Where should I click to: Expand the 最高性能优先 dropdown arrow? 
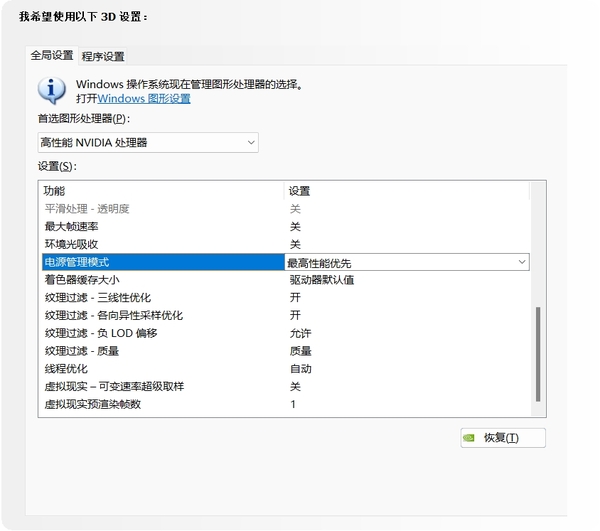pos(522,262)
